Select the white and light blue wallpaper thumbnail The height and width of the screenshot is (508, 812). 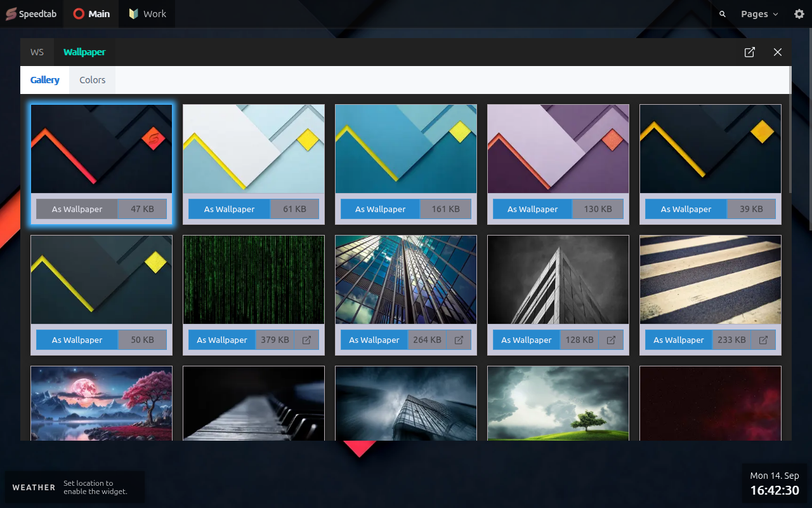click(254, 149)
